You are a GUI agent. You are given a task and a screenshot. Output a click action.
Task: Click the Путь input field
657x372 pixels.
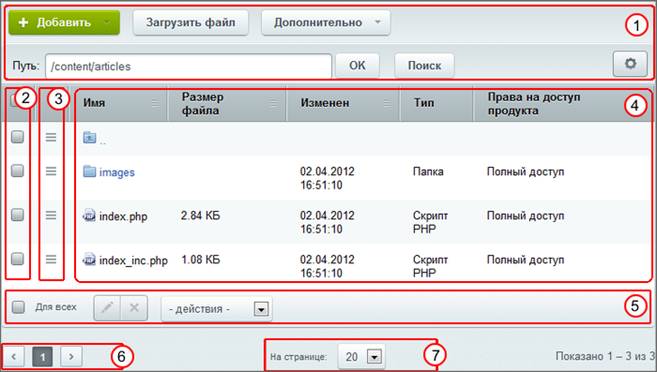(189, 66)
